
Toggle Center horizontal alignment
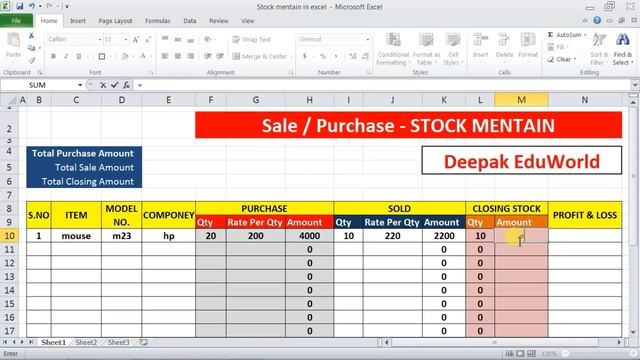coord(178,56)
